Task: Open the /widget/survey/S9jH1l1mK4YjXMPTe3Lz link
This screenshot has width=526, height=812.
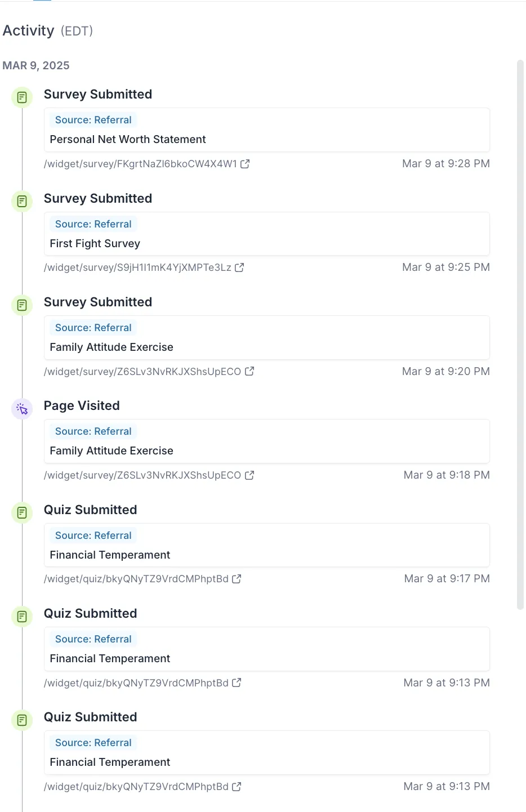Action: pyautogui.click(x=137, y=267)
